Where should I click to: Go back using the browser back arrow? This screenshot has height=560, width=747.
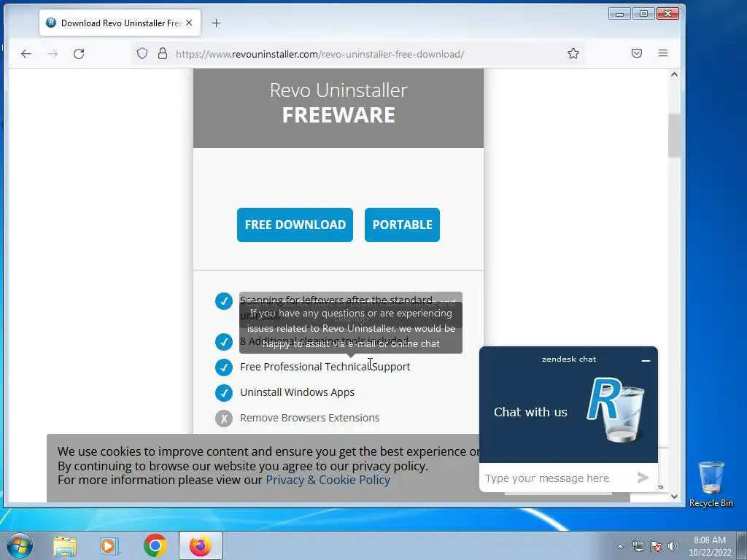pos(26,54)
